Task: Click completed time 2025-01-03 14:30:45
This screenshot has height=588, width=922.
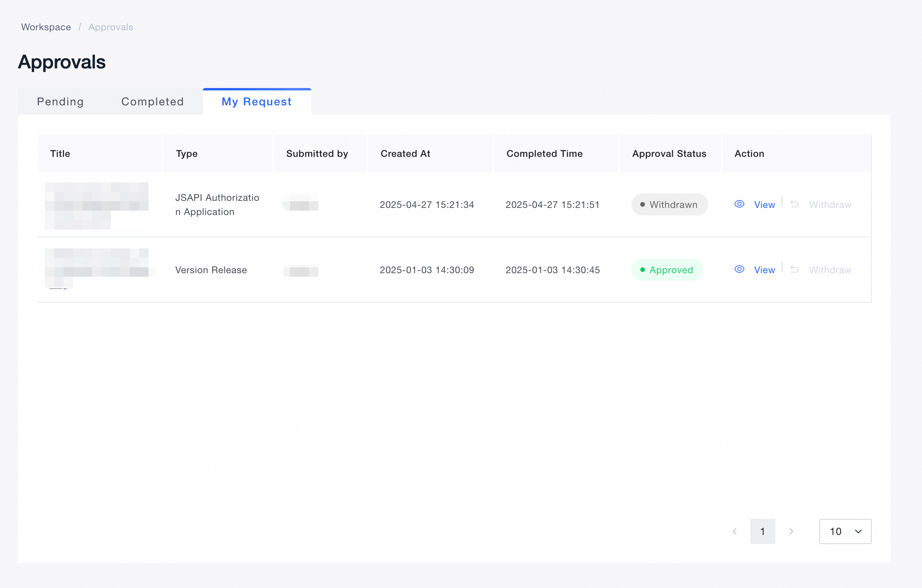Action: (x=553, y=270)
